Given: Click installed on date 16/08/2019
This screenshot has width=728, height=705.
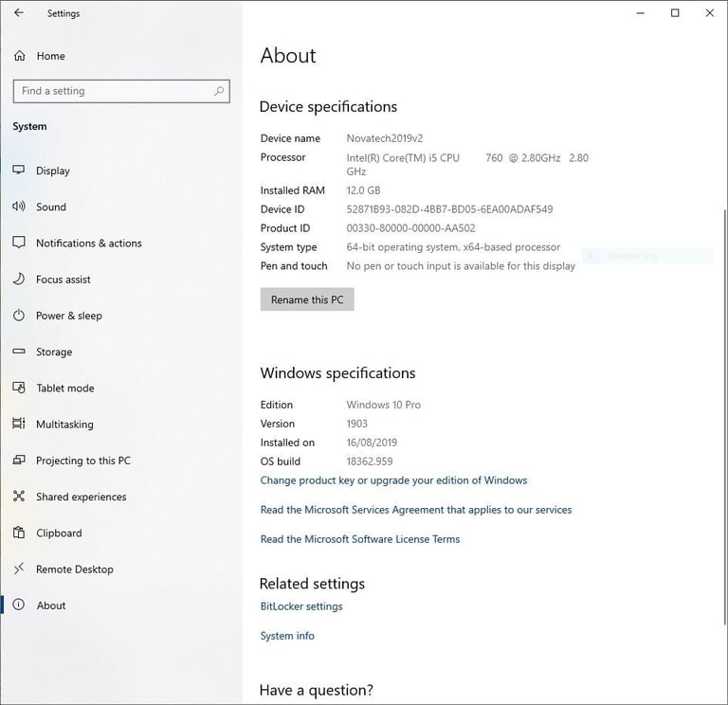Looking at the screenshot, I should (x=372, y=443).
